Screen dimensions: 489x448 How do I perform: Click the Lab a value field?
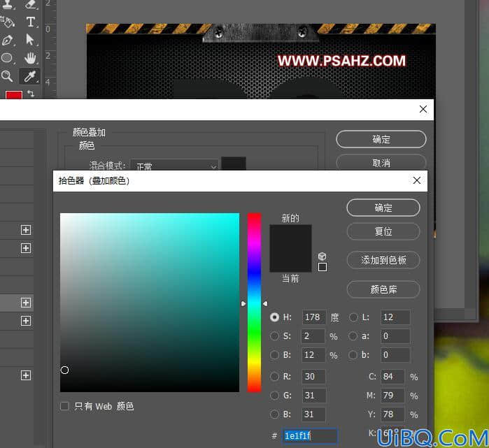click(395, 336)
